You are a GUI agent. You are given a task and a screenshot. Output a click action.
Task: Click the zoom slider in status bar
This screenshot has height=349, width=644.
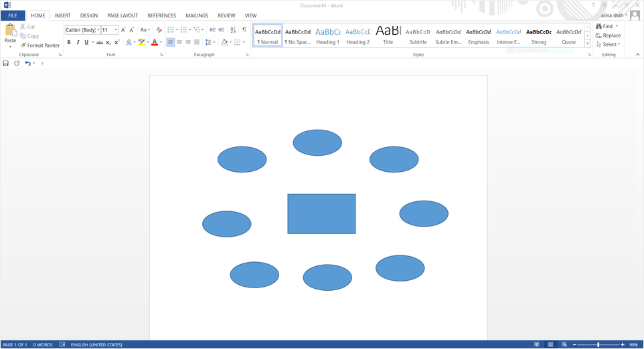pyautogui.click(x=598, y=345)
